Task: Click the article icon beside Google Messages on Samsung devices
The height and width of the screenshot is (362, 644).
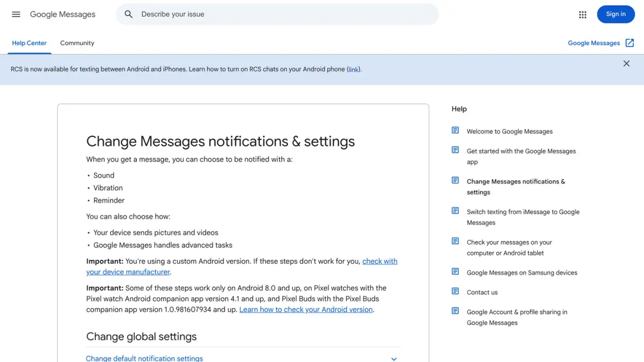Action: point(455,271)
